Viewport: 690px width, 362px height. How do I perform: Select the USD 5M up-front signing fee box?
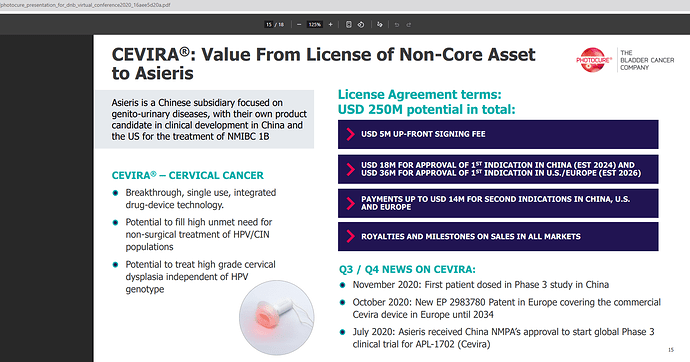[x=498, y=134]
